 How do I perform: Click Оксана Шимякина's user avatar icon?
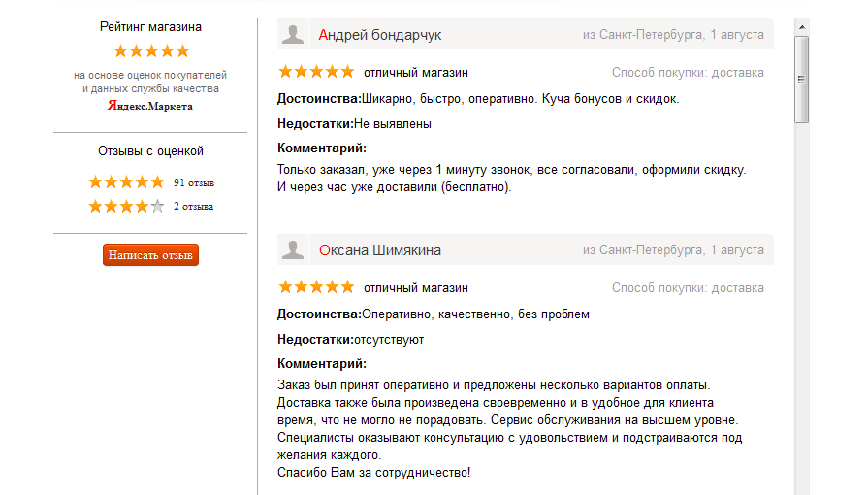292,250
